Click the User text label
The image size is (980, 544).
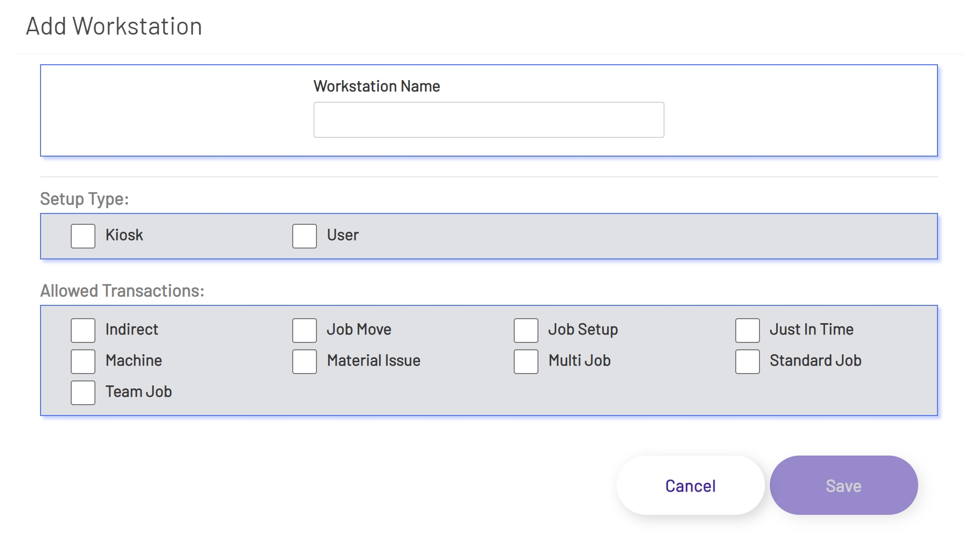pyautogui.click(x=342, y=235)
